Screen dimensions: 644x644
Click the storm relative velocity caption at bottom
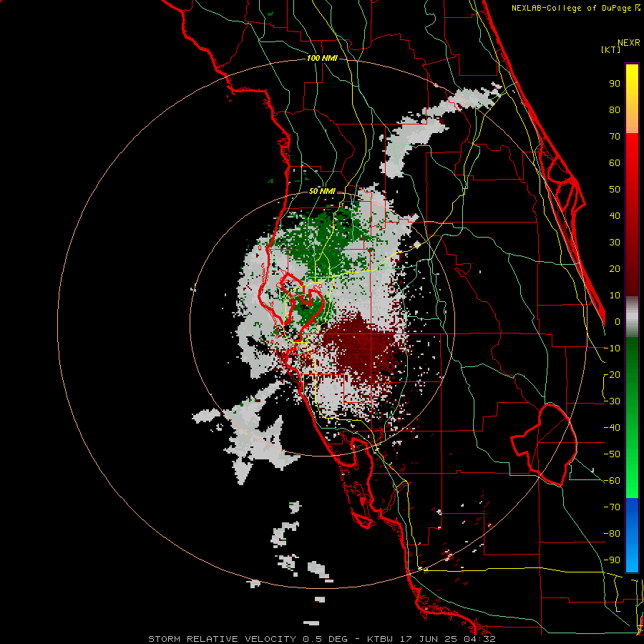(322, 639)
